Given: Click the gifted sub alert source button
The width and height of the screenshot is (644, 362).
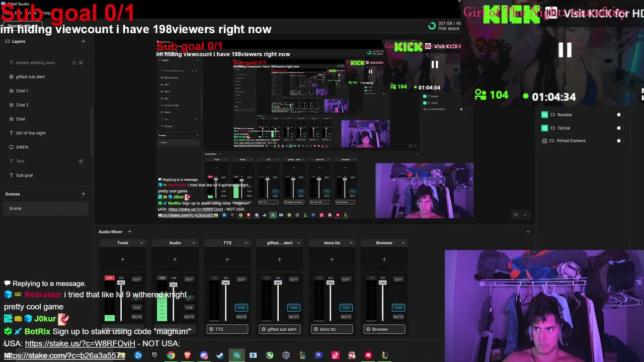Looking at the screenshot, I should 279,329.
